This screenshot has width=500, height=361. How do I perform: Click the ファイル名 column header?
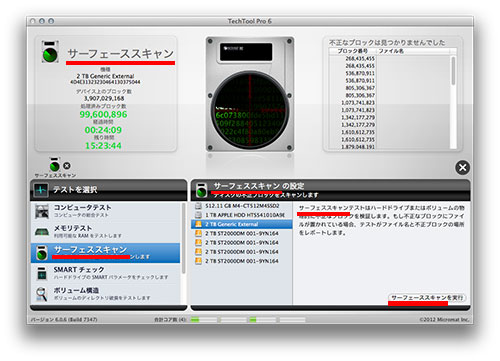pyautogui.click(x=413, y=51)
